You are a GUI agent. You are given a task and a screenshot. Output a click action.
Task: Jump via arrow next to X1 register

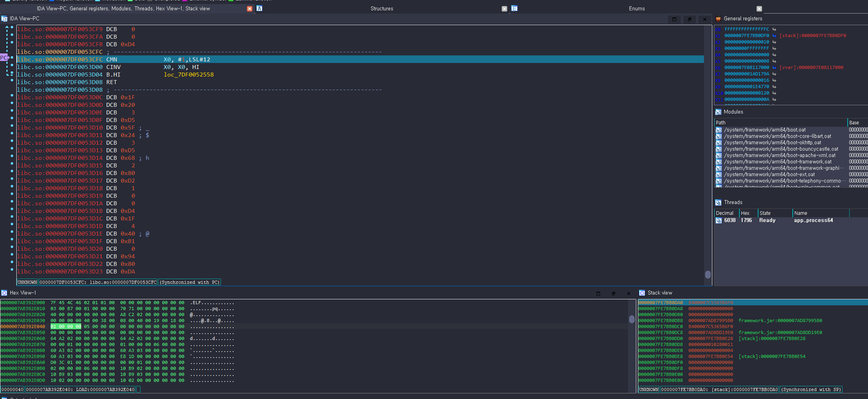click(774, 35)
